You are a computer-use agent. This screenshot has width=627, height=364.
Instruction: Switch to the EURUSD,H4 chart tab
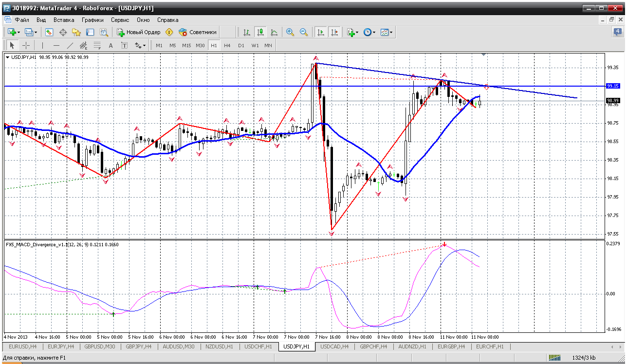click(x=22, y=346)
